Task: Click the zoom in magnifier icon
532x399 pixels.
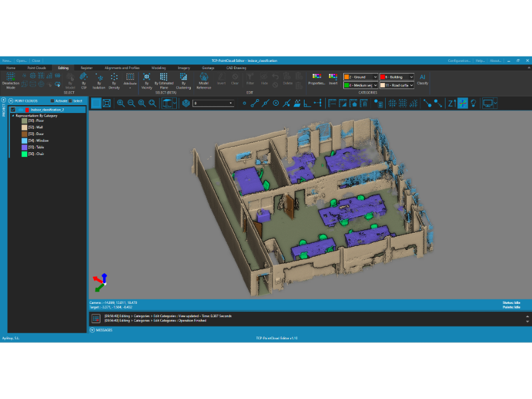Action: tap(121, 103)
